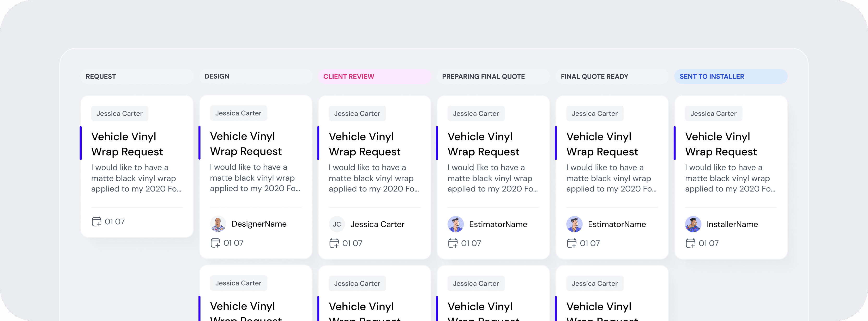Click EstimatorName avatar in Final Quote Ready card
Image resolution: width=868 pixels, height=321 pixels.
click(574, 224)
